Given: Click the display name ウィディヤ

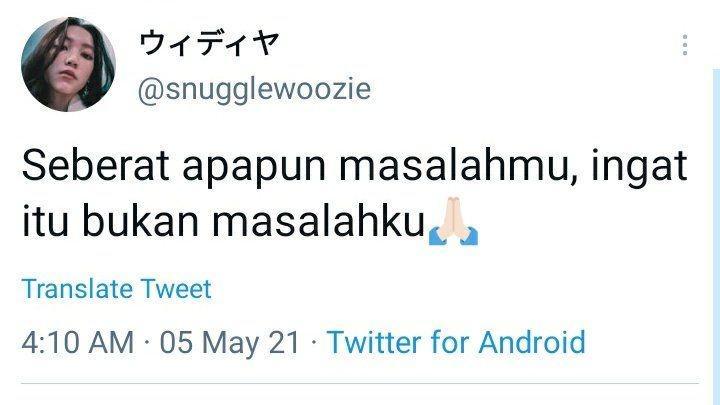Looking at the screenshot, I should pos(209,43).
